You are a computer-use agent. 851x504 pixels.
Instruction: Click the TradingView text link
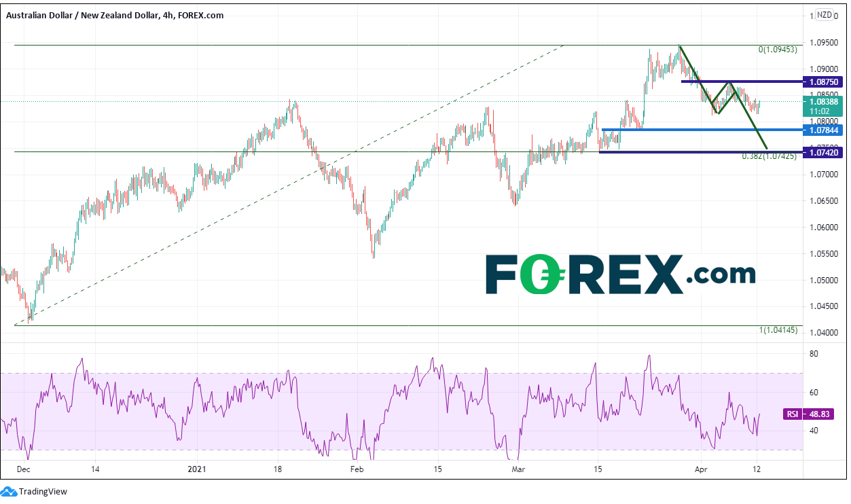click(43, 492)
